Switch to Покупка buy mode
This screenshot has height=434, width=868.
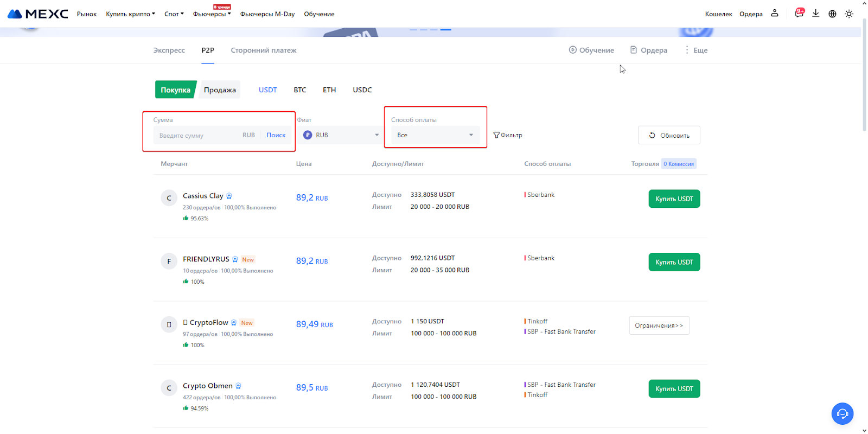175,90
